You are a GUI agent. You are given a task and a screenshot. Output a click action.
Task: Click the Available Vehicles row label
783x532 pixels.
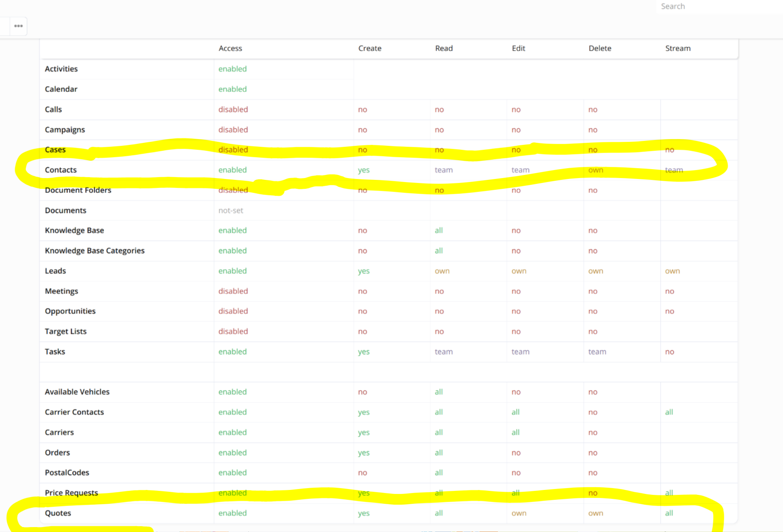pos(77,392)
